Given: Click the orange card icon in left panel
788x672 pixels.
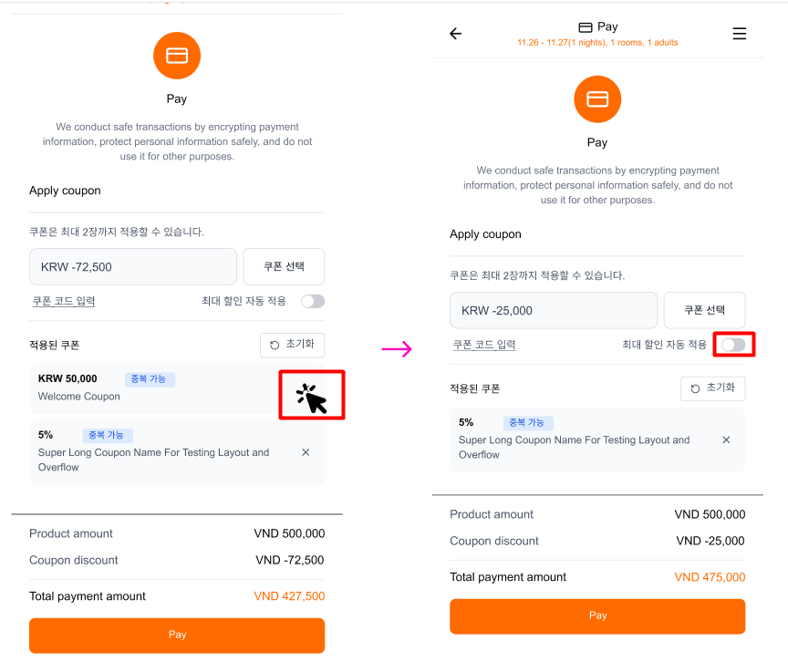Looking at the screenshot, I should coord(177,57).
